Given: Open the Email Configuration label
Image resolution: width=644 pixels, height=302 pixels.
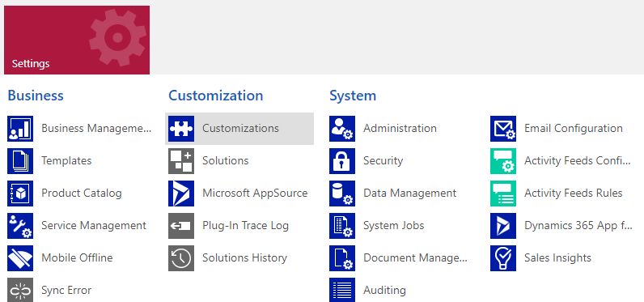Looking at the screenshot, I should (574, 128).
